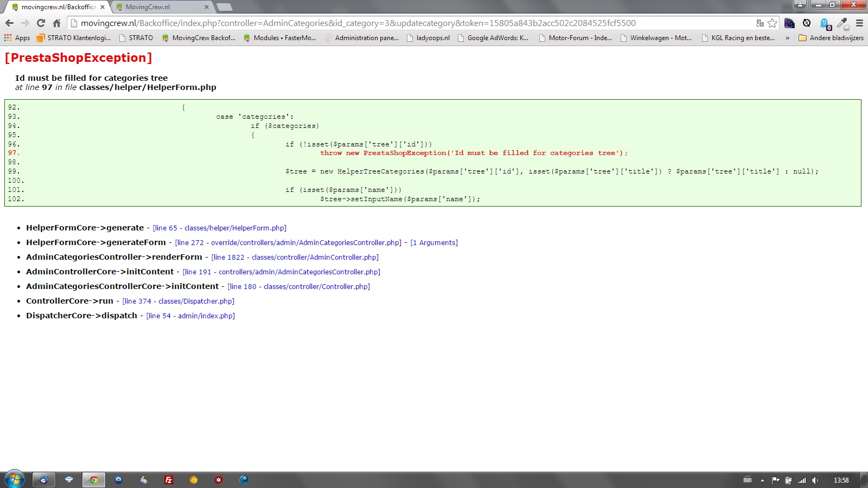Click the touch keyboard tray icon

(x=748, y=480)
